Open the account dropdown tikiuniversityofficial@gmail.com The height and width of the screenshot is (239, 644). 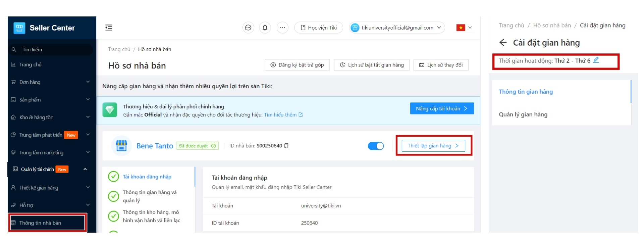tap(397, 28)
